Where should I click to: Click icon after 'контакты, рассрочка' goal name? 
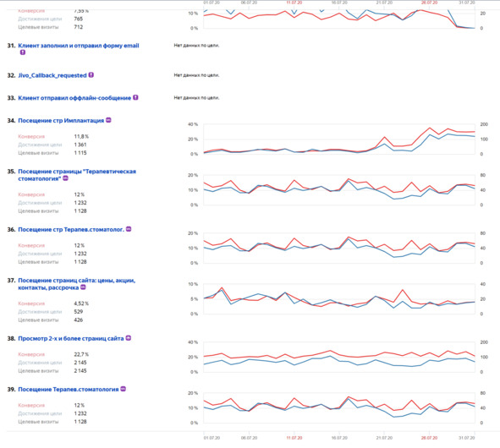point(83,287)
